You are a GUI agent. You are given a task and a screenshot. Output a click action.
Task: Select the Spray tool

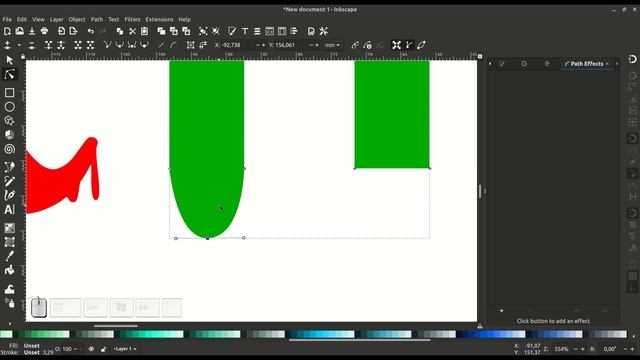(x=9, y=302)
